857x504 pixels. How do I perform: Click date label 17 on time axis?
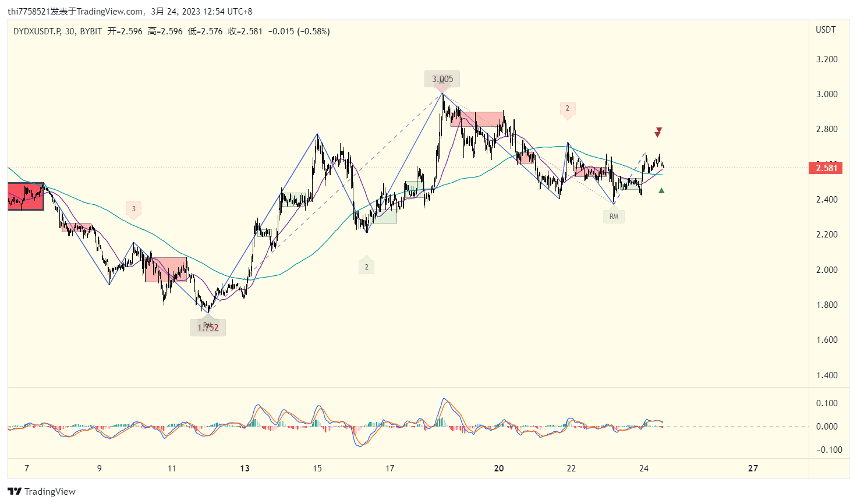pos(390,468)
